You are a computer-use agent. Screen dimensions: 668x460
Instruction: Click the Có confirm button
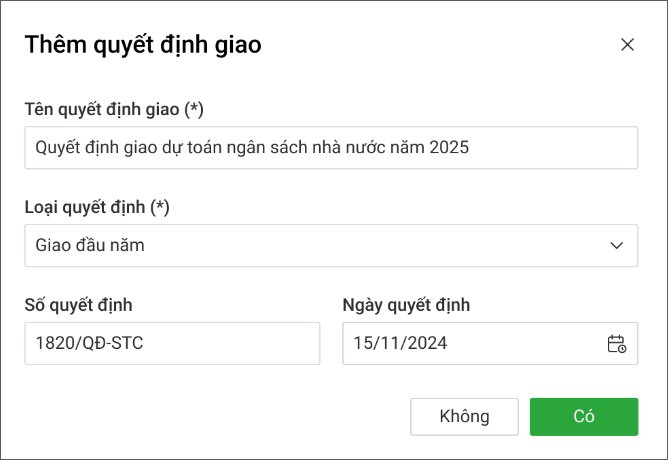tap(583, 417)
